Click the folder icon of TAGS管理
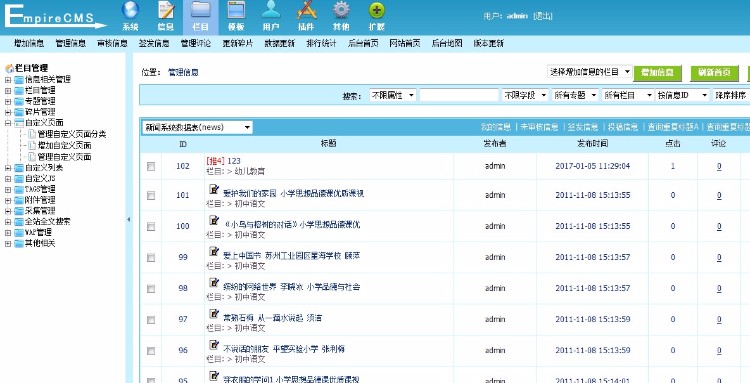 click(x=19, y=189)
